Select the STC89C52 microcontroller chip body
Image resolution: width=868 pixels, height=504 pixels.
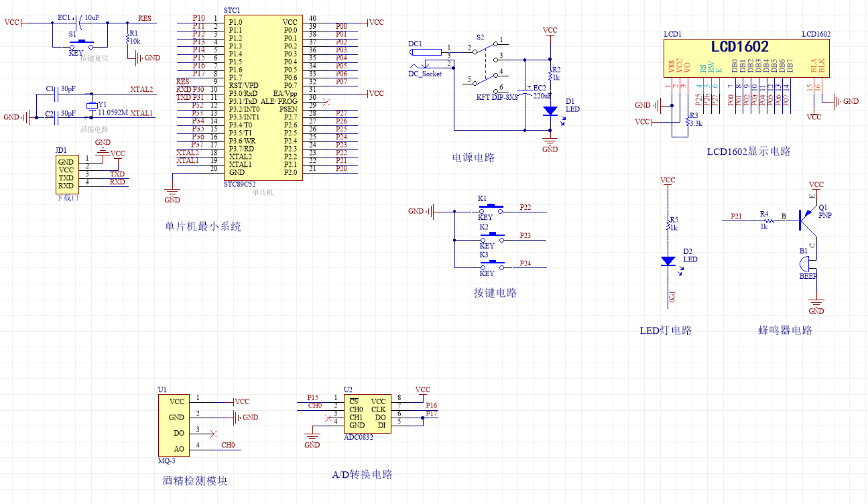click(262, 97)
